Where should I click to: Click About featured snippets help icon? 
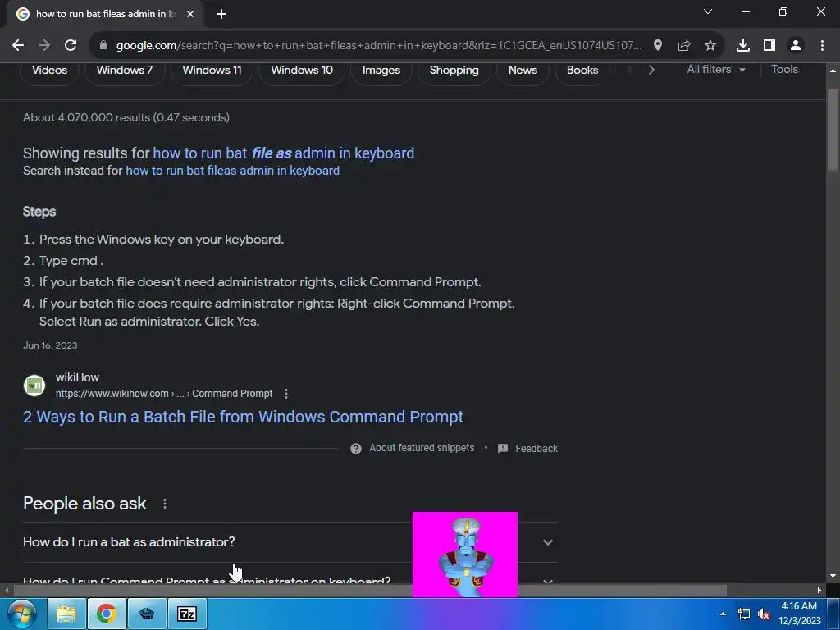[x=356, y=449]
